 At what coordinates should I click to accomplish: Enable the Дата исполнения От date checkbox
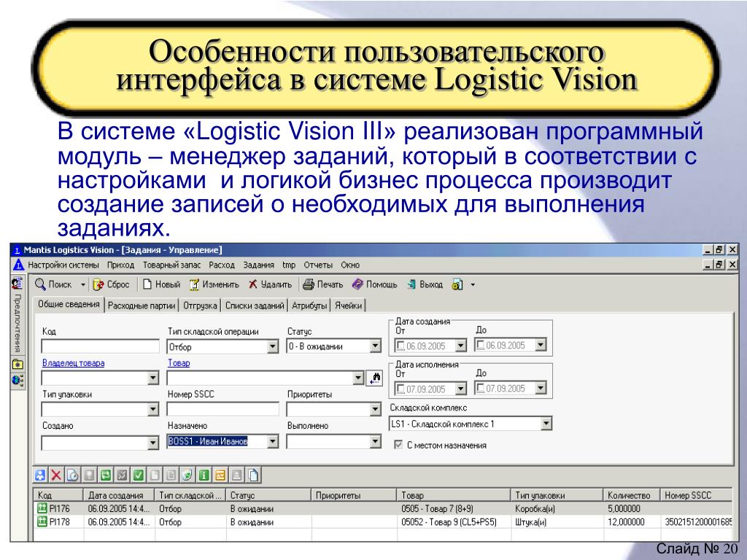click(x=400, y=389)
